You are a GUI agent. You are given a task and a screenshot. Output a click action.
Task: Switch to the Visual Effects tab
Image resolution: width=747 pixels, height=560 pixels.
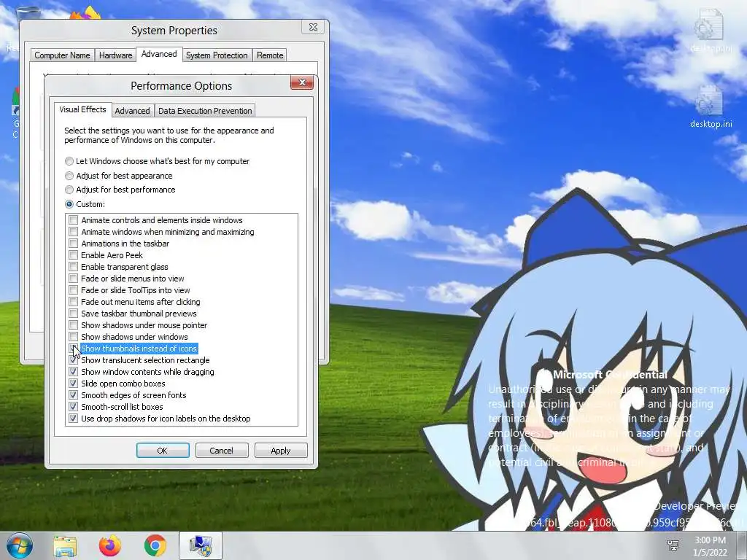(83, 109)
